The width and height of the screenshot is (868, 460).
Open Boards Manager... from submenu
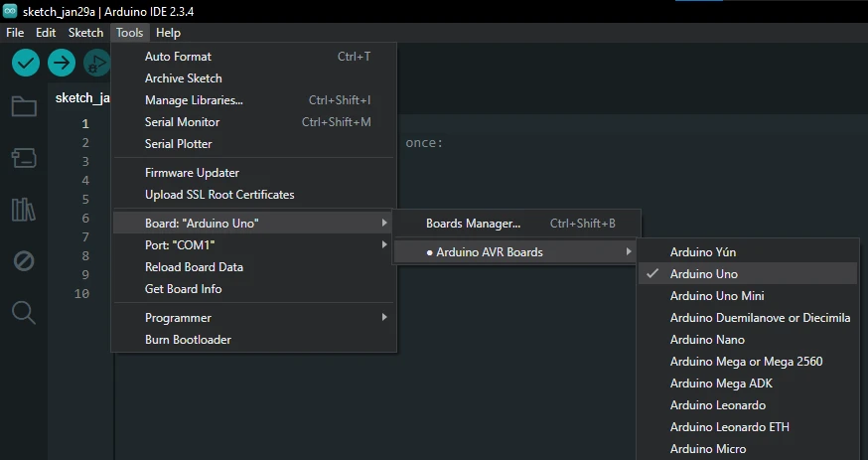pos(517,224)
